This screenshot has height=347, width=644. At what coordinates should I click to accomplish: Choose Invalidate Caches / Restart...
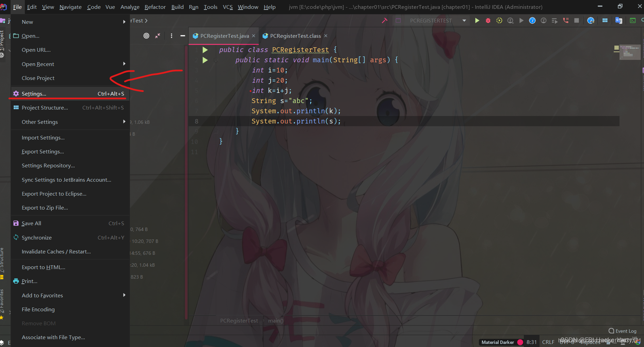[70, 251]
